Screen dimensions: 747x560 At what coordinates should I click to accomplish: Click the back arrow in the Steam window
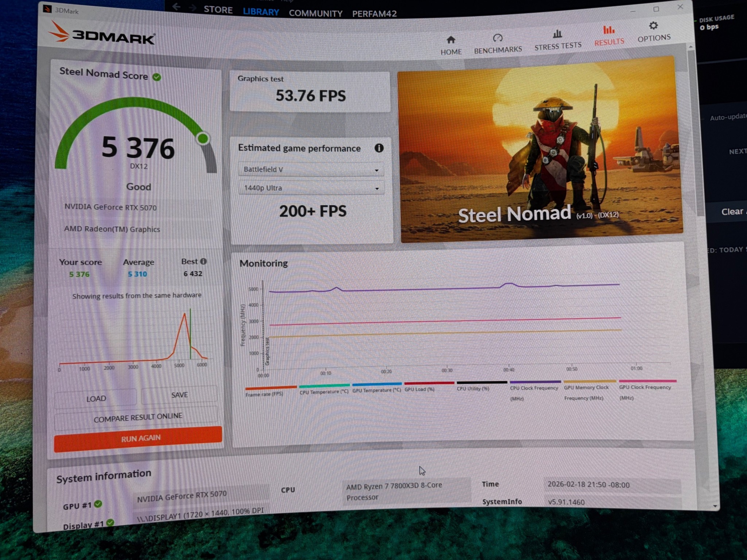177,7
